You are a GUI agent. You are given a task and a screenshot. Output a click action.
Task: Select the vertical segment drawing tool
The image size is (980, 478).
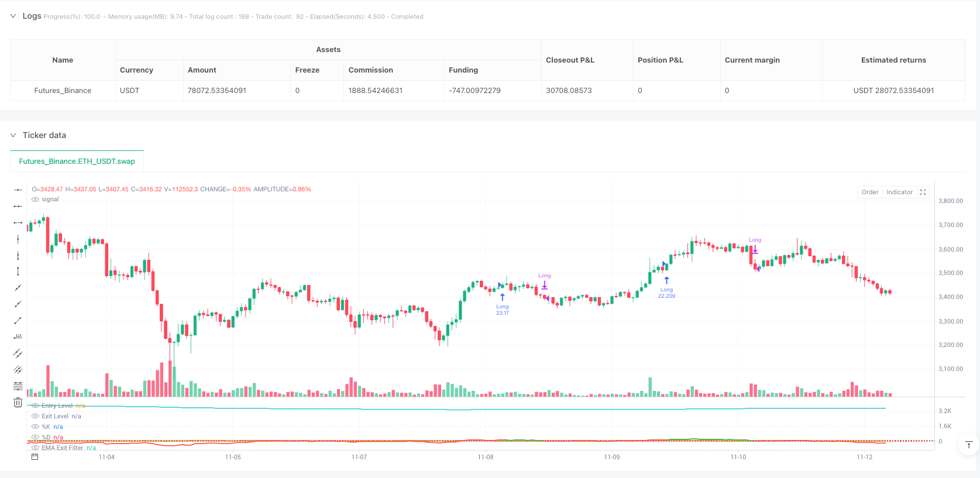[x=18, y=271]
